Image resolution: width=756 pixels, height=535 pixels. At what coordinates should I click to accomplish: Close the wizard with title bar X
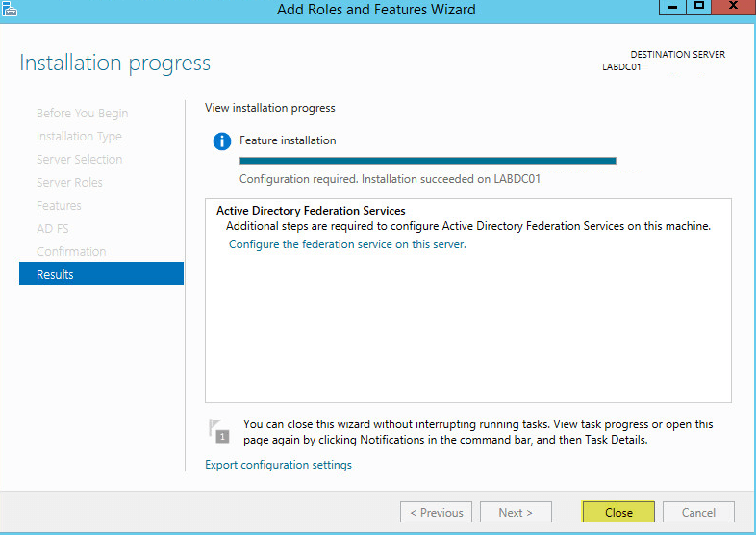pyautogui.click(x=733, y=7)
